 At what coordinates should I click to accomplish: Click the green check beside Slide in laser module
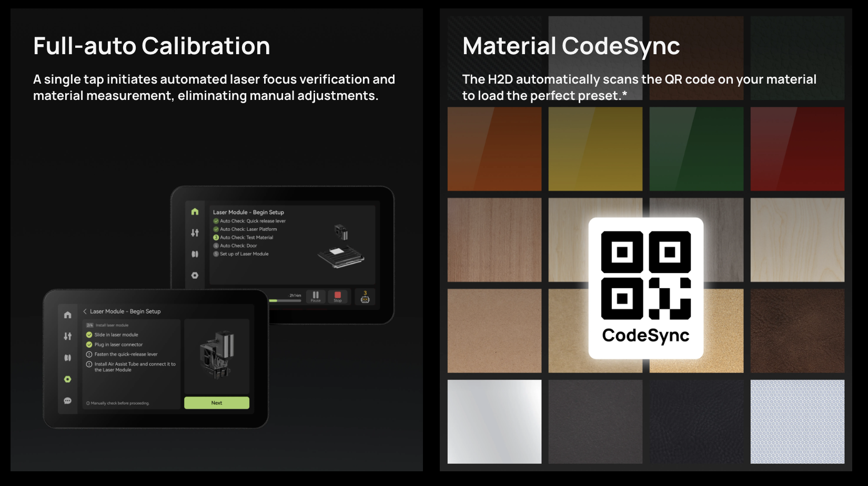[x=89, y=335]
